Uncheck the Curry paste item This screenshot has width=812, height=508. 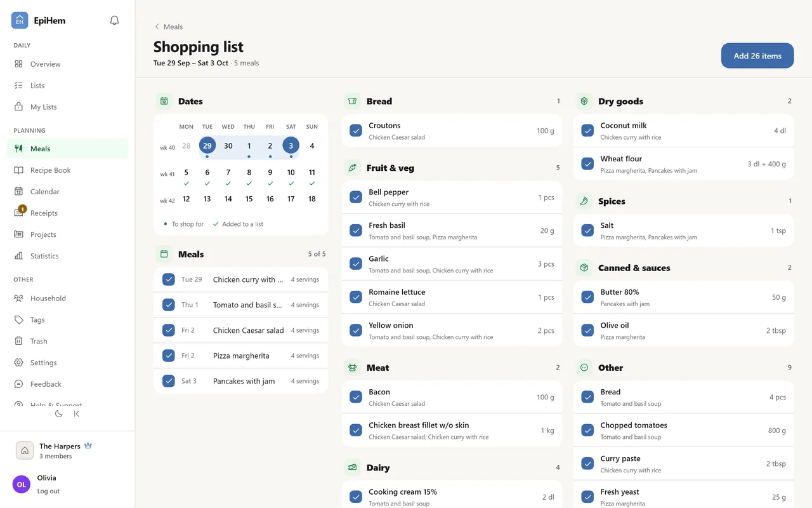(x=587, y=464)
